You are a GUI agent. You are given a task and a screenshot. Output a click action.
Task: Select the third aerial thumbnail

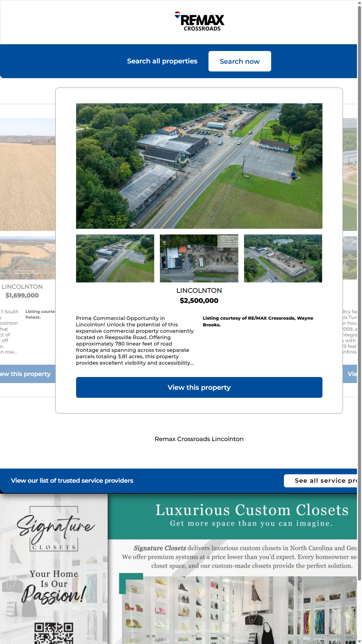tap(283, 258)
